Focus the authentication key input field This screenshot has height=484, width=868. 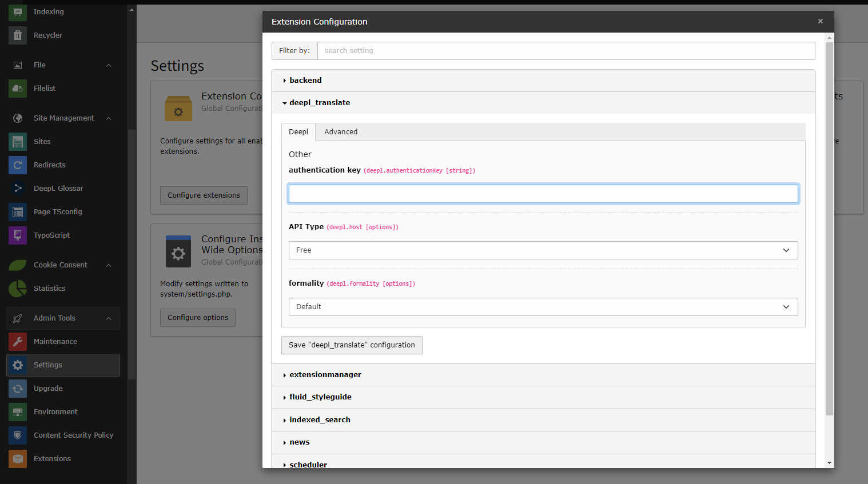tap(543, 194)
